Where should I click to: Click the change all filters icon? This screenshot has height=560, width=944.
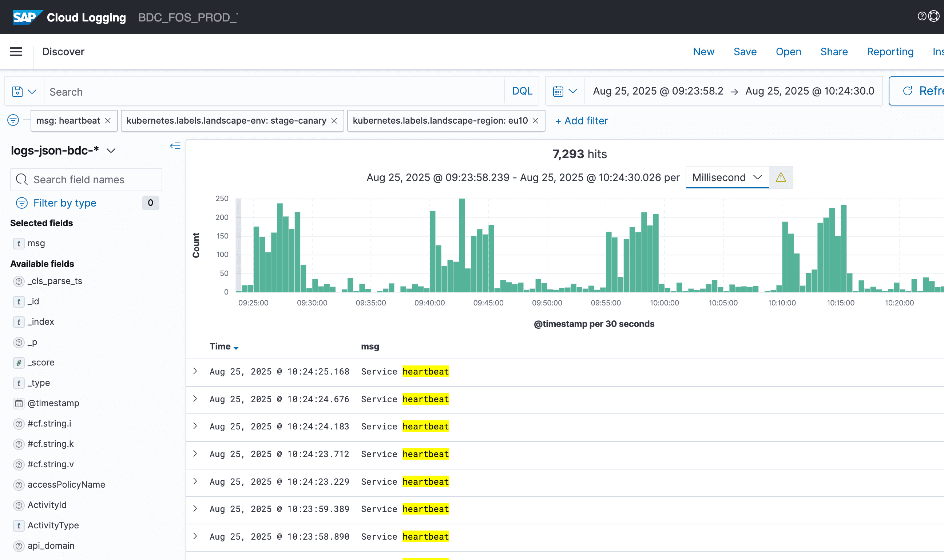(13, 120)
